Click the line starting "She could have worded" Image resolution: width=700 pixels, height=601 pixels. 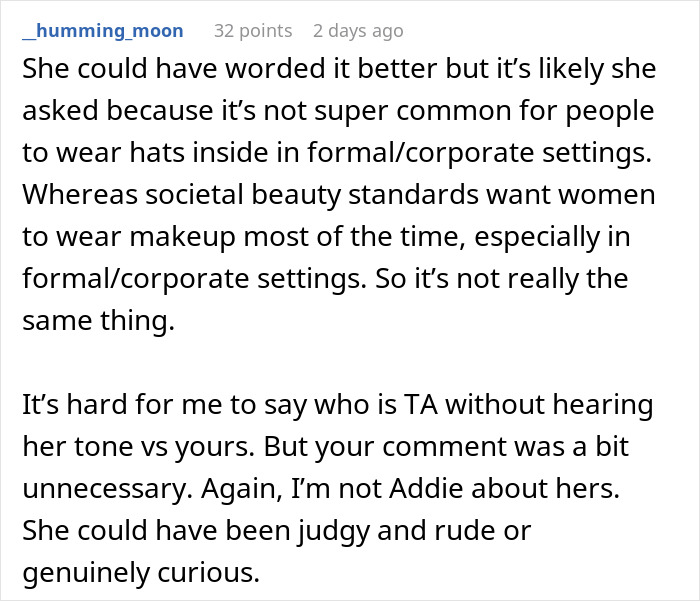tap(336, 72)
